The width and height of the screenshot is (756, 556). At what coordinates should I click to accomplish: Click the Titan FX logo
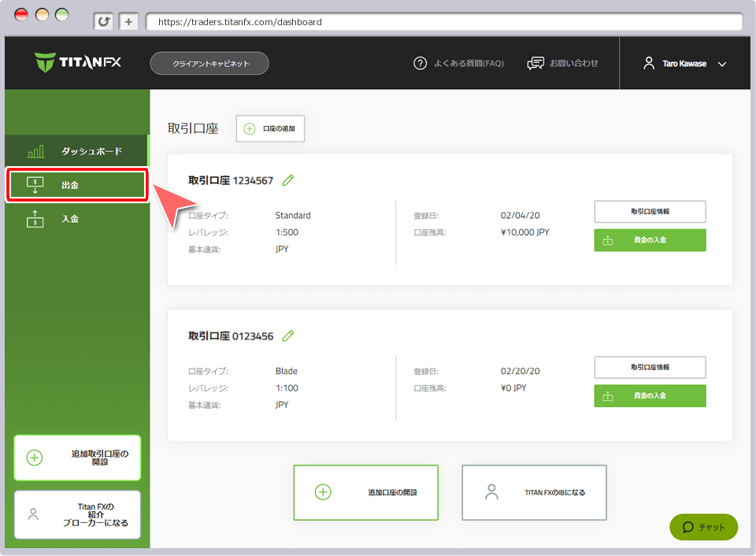point(78,63)
